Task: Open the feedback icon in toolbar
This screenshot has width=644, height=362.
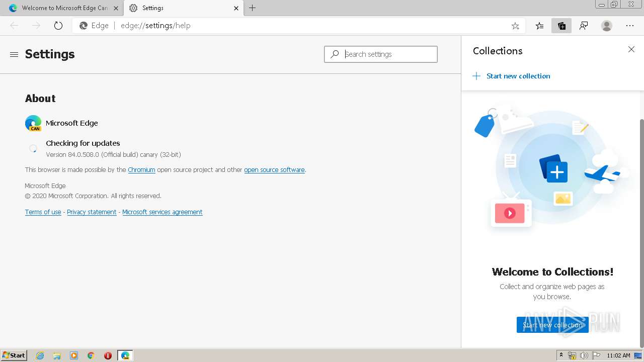Action: point(584,26)
